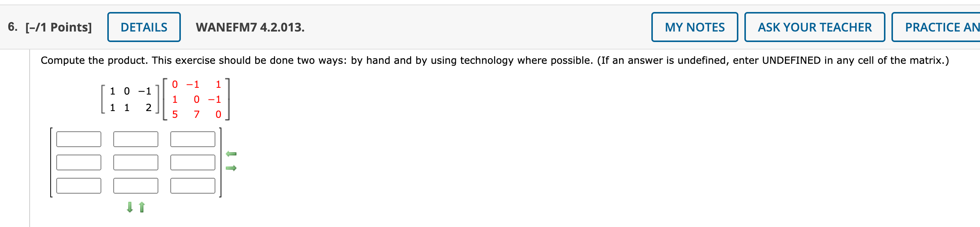Click the PRACTICE ANOTHER button
980x227 pixels.
[936, 27]
